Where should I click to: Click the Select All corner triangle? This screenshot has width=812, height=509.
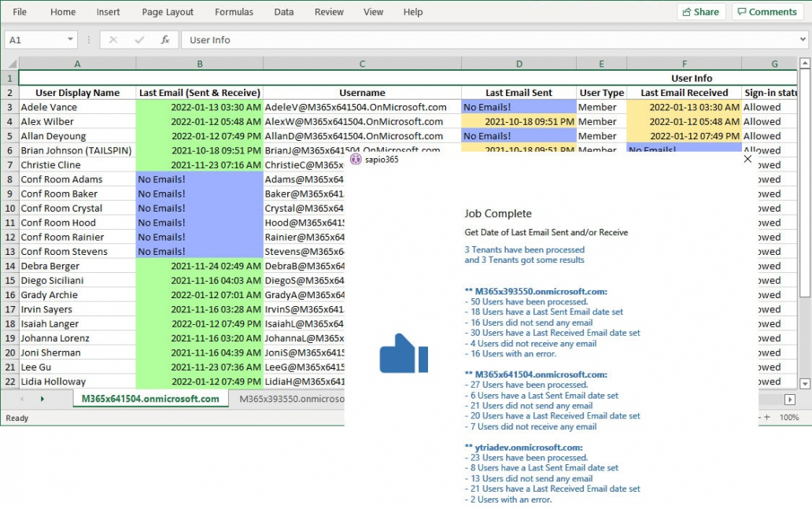11,64
